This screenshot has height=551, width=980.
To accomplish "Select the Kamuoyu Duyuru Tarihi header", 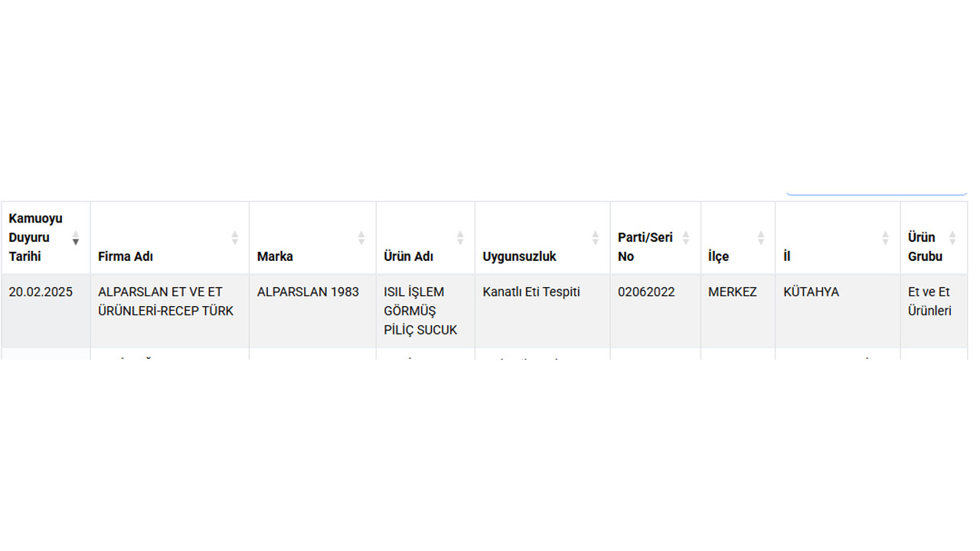I will click(x=36, y=238).
